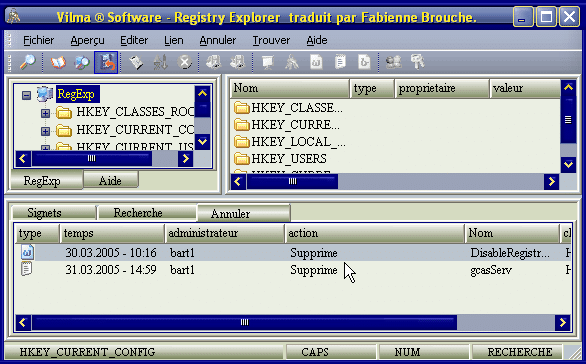The image size is (586, 364).
Task: Click undo list scroll right arrow
Action: coord(562,323)
